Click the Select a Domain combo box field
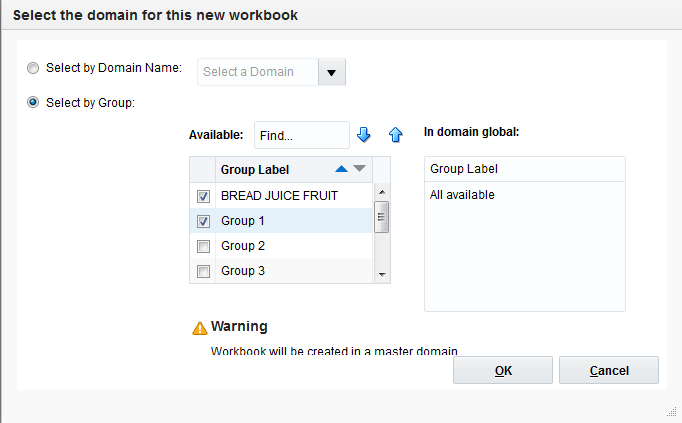The width and height of the screenshot is (682, 423). click(x=257, y=72)
